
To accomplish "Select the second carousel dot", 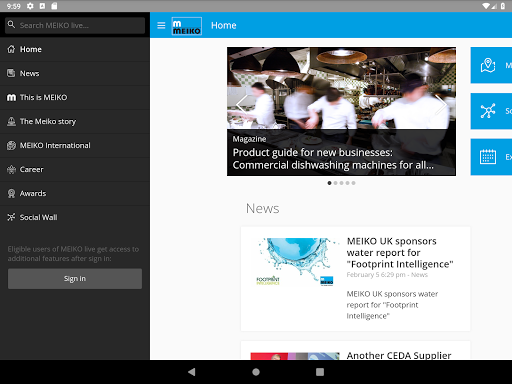I will [335, 183].
